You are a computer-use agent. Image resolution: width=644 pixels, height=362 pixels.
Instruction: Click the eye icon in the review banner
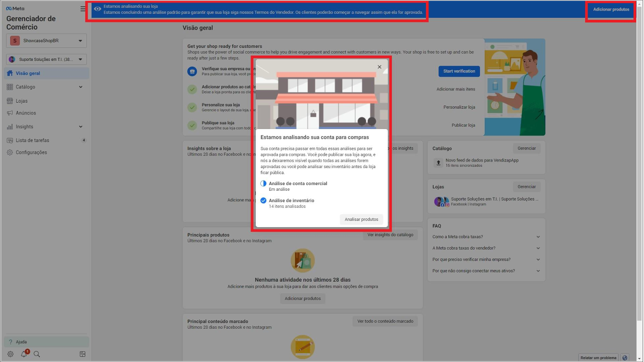[97, 9]
